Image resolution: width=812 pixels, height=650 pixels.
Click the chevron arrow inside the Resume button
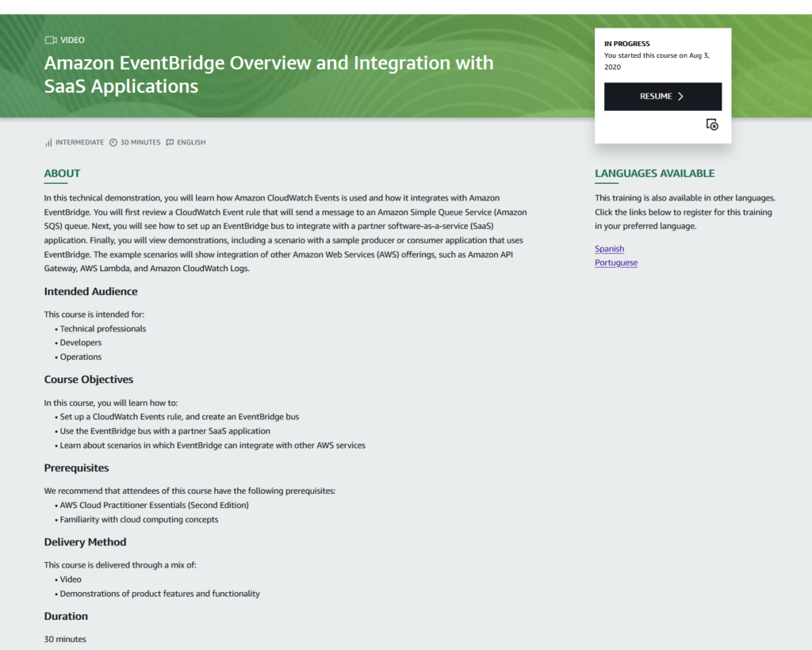click(680, 97)
